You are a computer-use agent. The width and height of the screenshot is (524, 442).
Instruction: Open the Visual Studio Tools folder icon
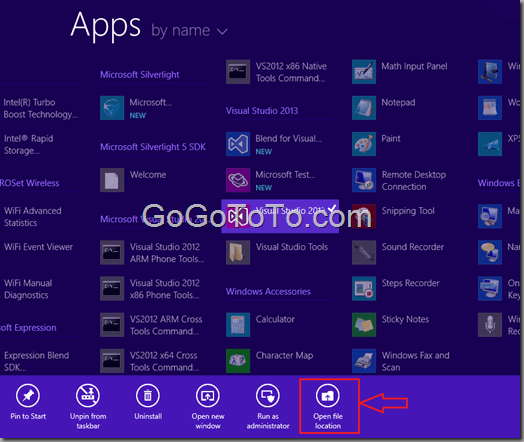click(x=238, y=253)
